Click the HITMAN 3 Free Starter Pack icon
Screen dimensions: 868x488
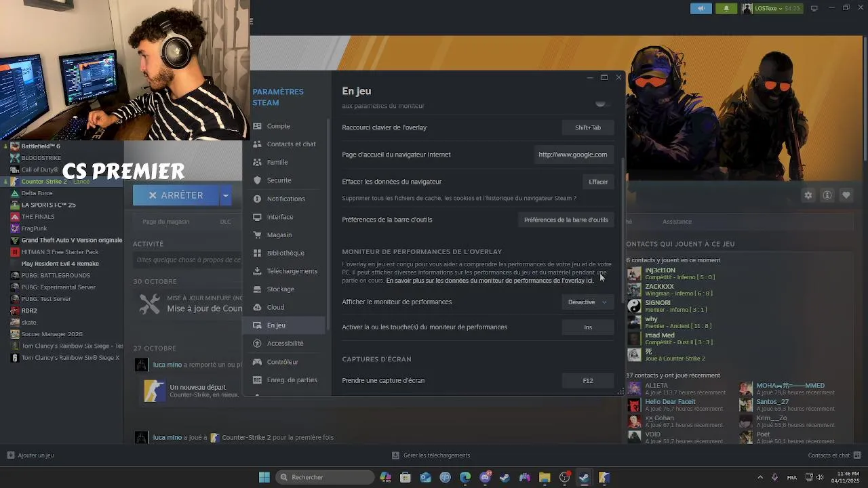coord(15,252)
